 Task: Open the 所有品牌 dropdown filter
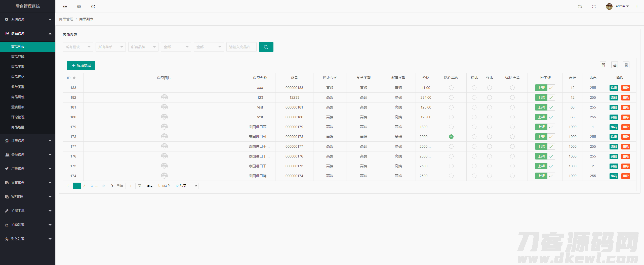143,47
